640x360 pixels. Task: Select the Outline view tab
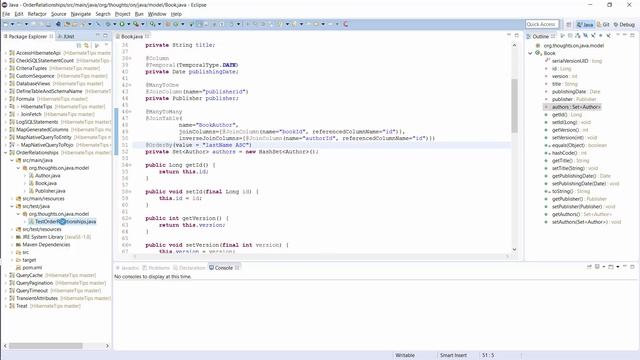point(541,36)
